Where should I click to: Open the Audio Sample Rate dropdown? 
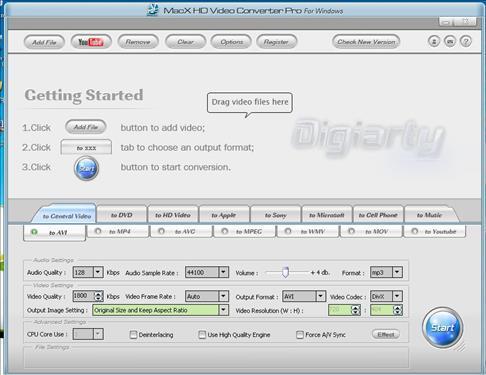pyautogui.click(x=224, y=272)
